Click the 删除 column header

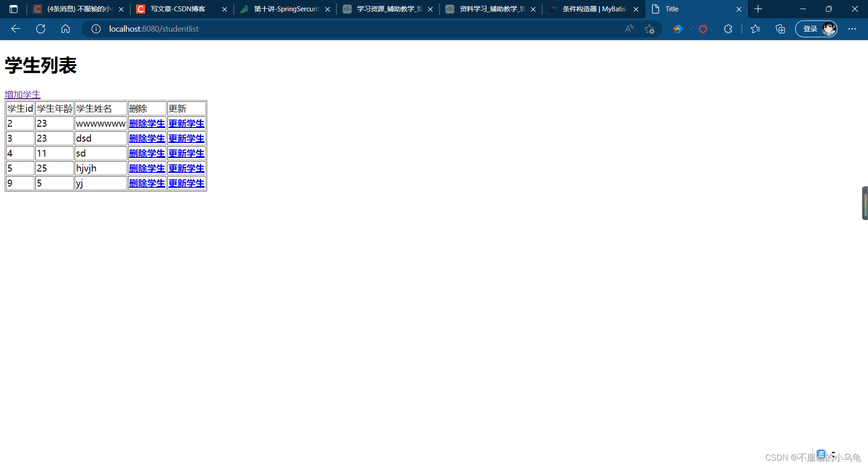pyautogui.click(x=147, y=109)
